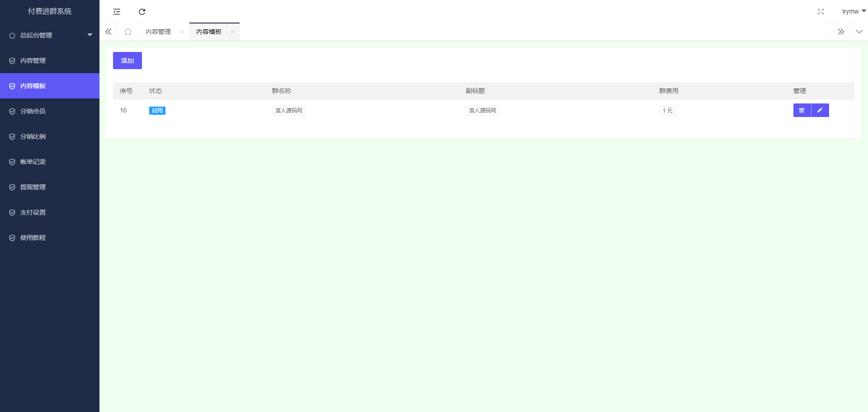Open 支付设置 in sidebar
Viewport: 868px width, 412px height.
coord(33,212)
